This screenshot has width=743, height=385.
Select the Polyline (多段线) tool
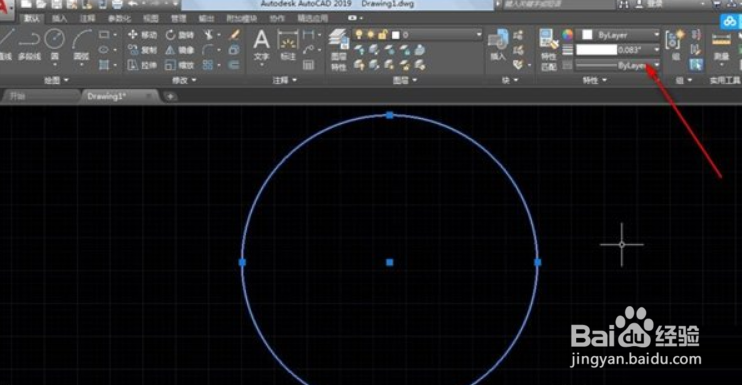click(x=29, y=46)
